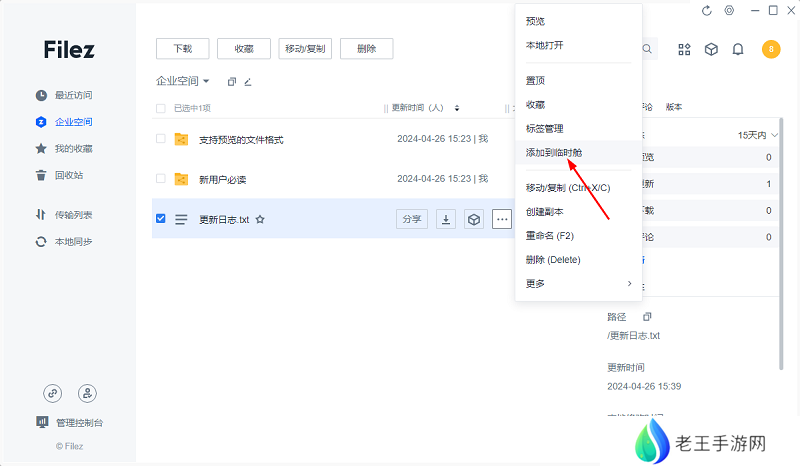The height and width of the screenshot is (466, 800).
Task: Click the 删除 toolbar button
Action: point(366,48)
